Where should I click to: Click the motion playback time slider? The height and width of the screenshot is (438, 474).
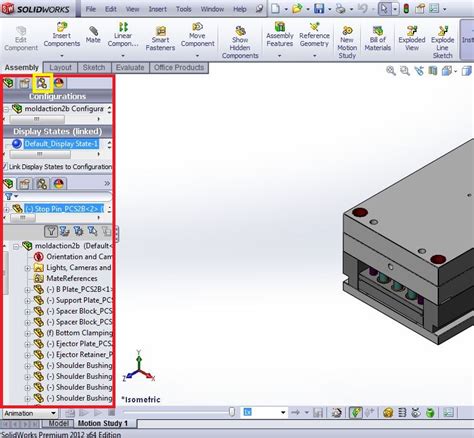232,413
